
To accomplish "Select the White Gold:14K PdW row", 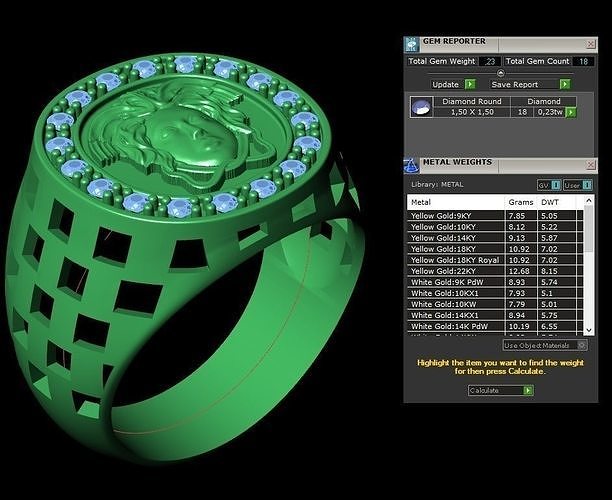I will (x=495, y=326).
